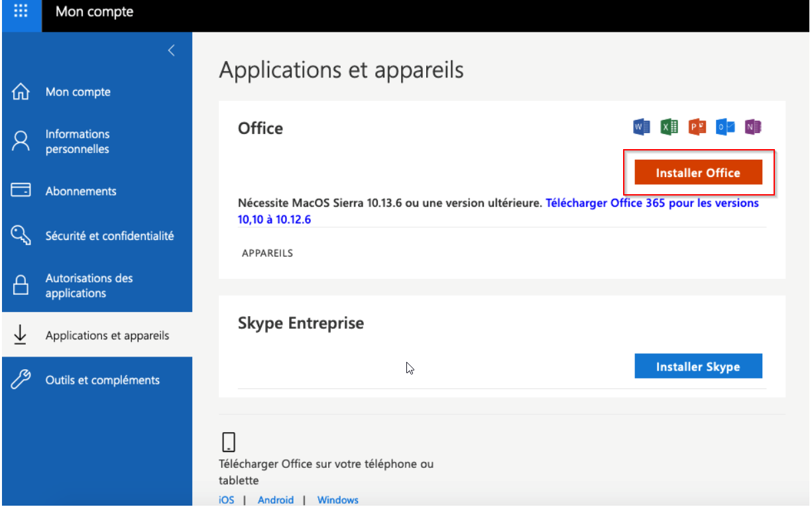Open the app launcher waffle icon
This screenshot has width=812, height=509.
(21, 11)
